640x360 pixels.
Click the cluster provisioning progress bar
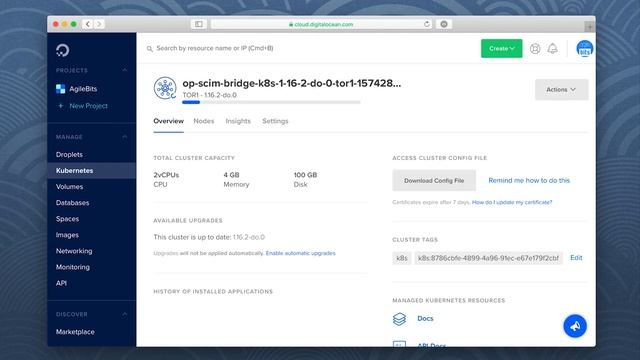271,102
